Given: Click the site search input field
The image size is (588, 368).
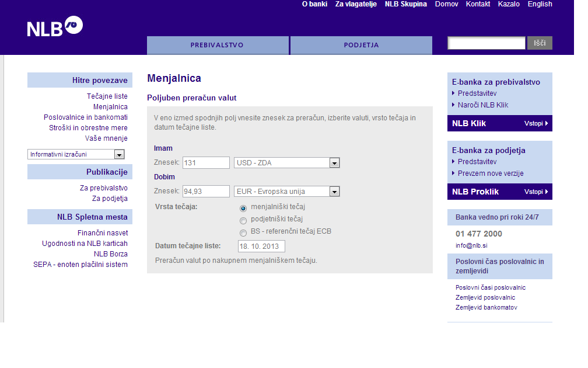Looking at the screenshot, I should click(x=486, y=43).
